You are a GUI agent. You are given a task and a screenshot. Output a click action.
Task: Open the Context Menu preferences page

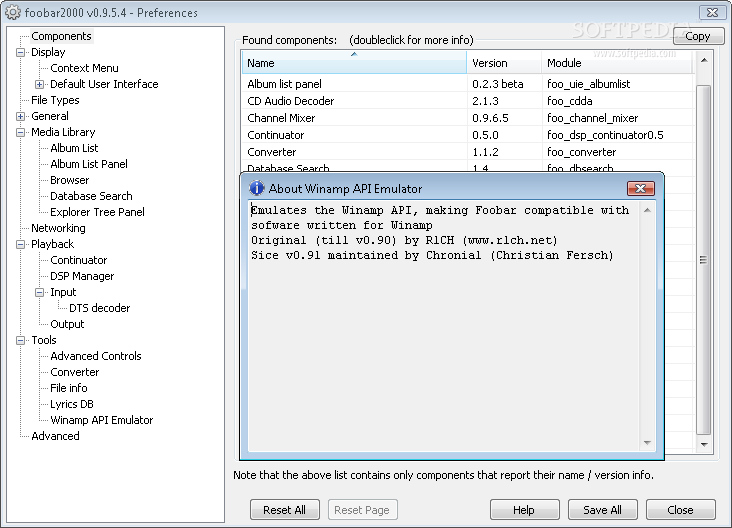pyautogui.click(x=84, y=68)
